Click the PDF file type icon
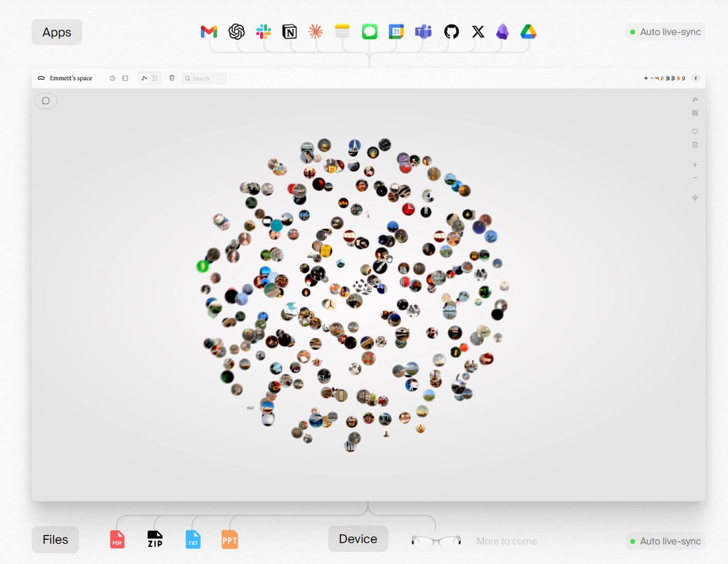The width and height of the screenshot is (728, 564). click(117, 540)
